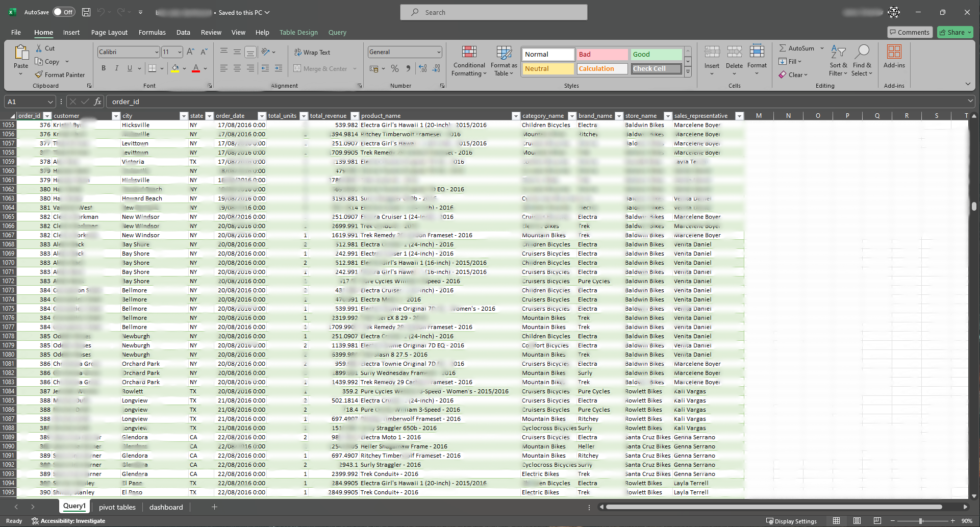Open the Font name dropdown
This screenshot has width=980, height=527.
pos(157,52)
